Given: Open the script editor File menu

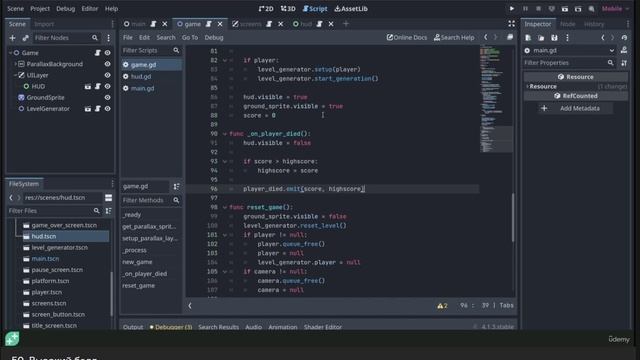Looking at the screenshot, I should pyautogui.click(x=128, y=38).
